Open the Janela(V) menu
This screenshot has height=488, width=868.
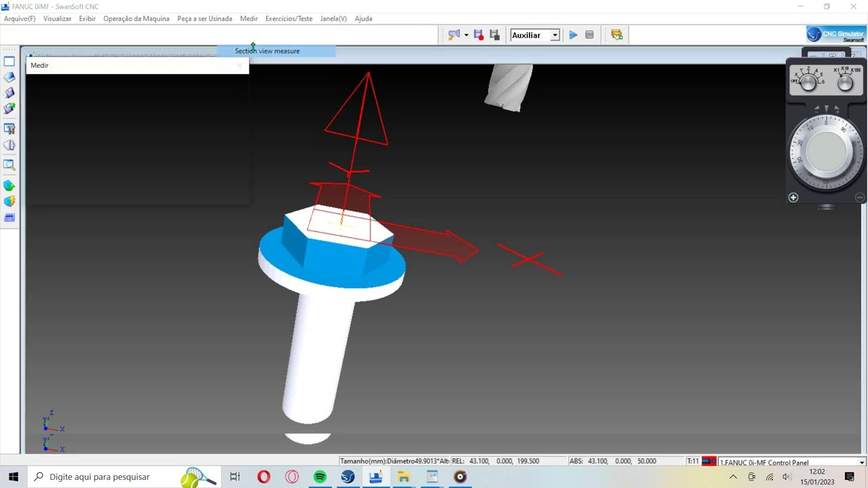click(x=333, y=18)
